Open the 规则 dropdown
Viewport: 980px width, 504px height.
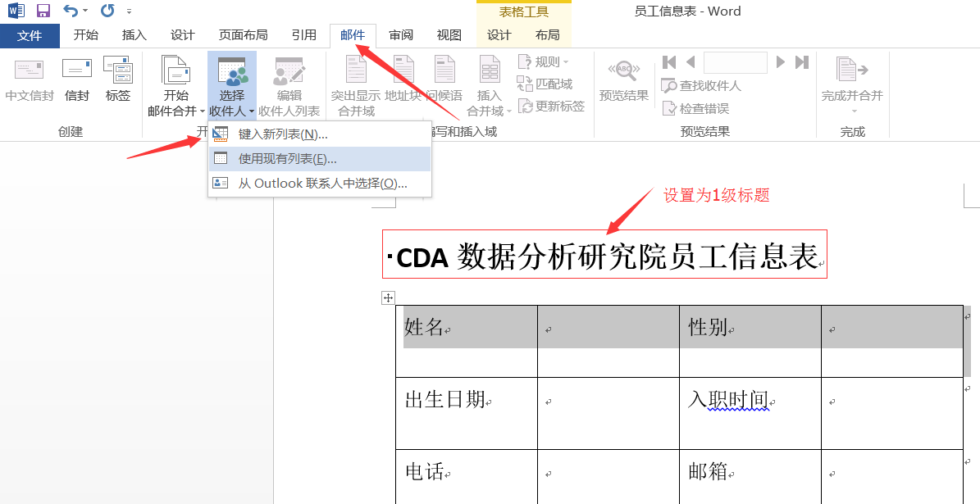tap(543, 61)
